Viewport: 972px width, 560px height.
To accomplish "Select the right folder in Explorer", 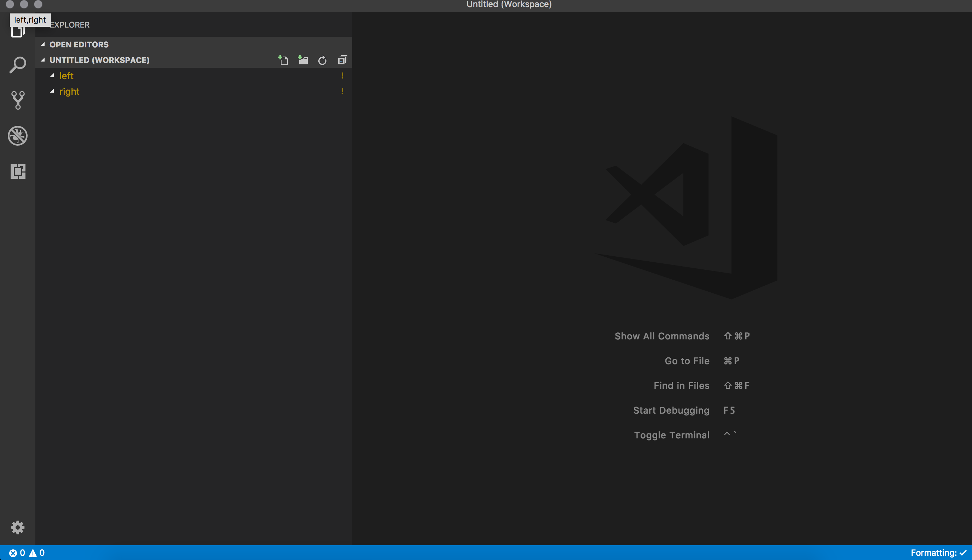I will coord(69,91).
